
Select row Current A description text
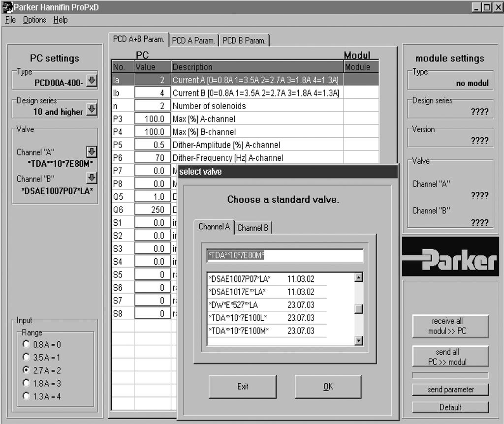(255, 80)
